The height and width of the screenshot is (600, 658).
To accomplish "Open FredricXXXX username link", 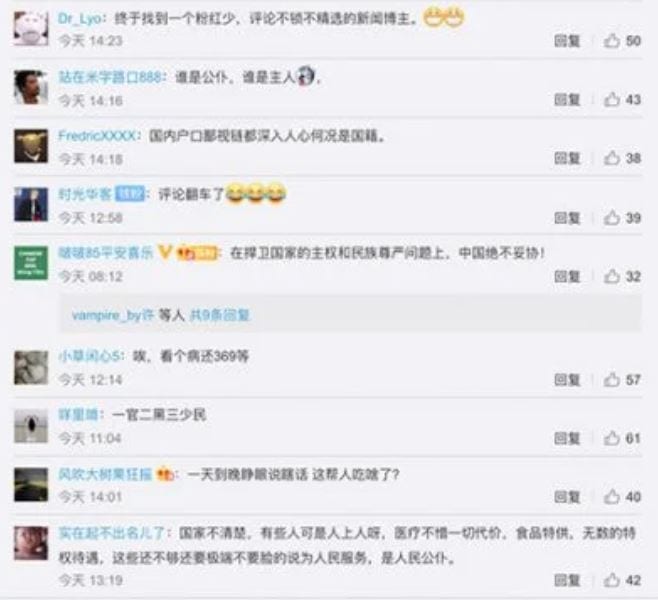I will [97, 136].
